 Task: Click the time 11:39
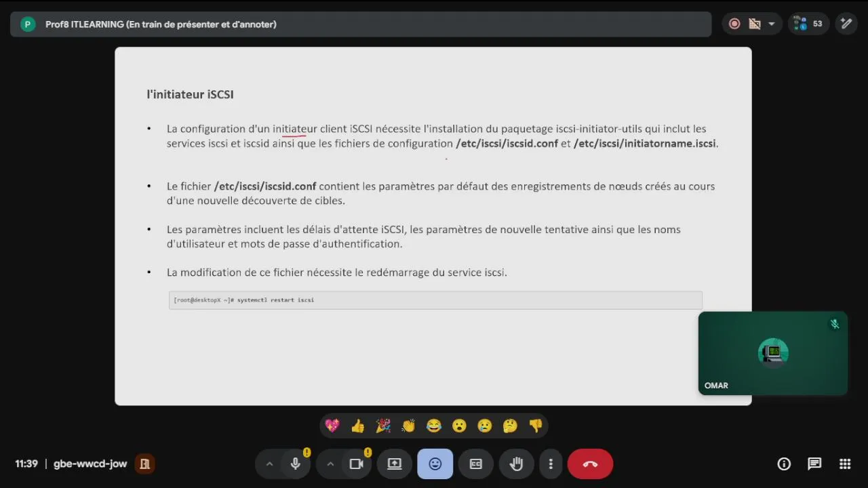tap(26, 464)
